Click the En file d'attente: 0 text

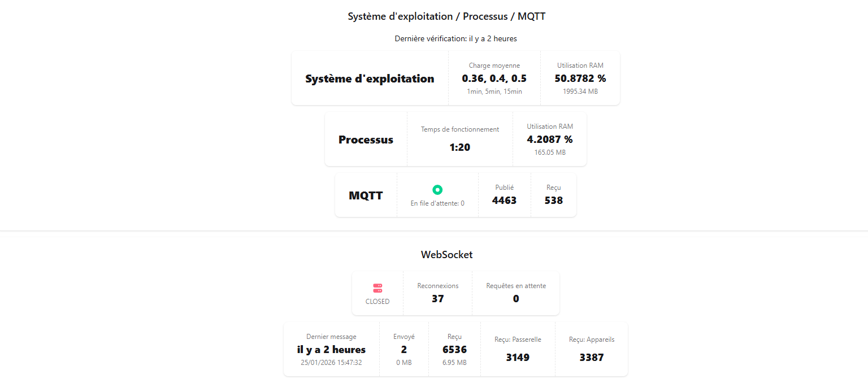(x=437, y=203)
